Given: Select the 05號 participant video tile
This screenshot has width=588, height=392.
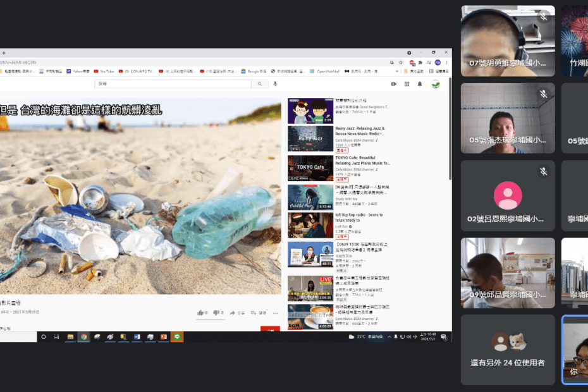Looking at the screenshot, I should (508, 118).
